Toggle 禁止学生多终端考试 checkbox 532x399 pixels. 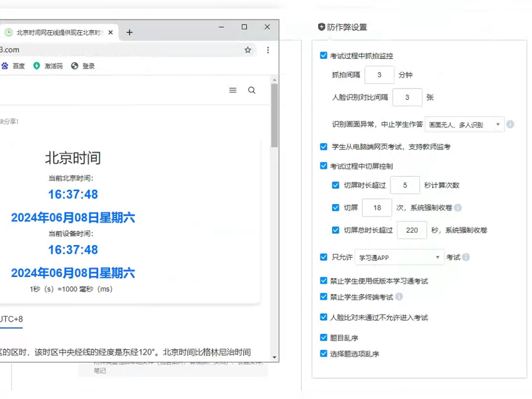click(x=324, y=297)
